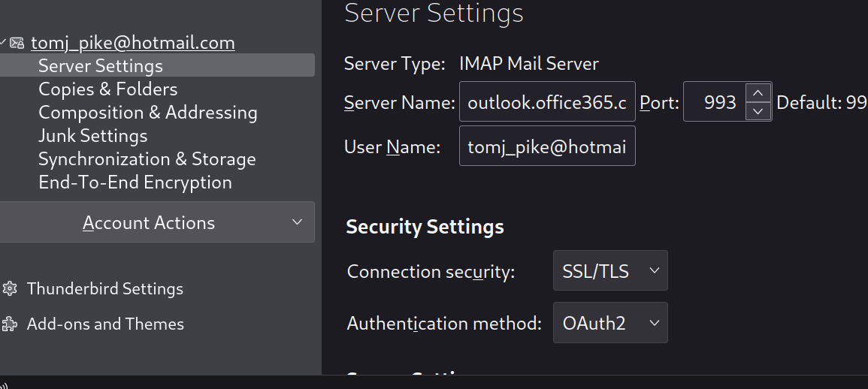The height and width of the screenshot is (389, 868).
Task: Click into the User Name text field
Action: tap(547, 146)
